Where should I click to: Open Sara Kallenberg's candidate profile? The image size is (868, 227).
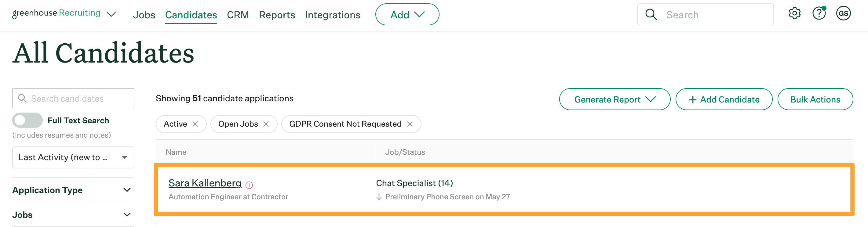[x=205, y=183]
